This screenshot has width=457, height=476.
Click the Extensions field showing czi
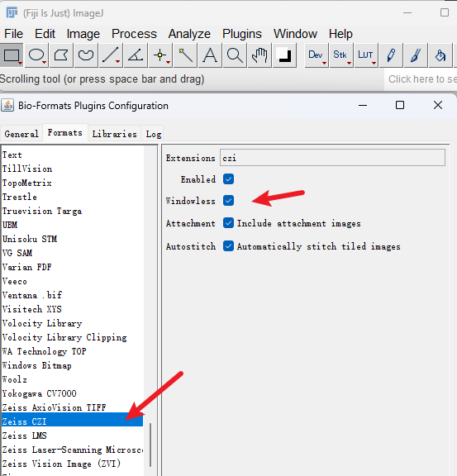pos(332,158)
